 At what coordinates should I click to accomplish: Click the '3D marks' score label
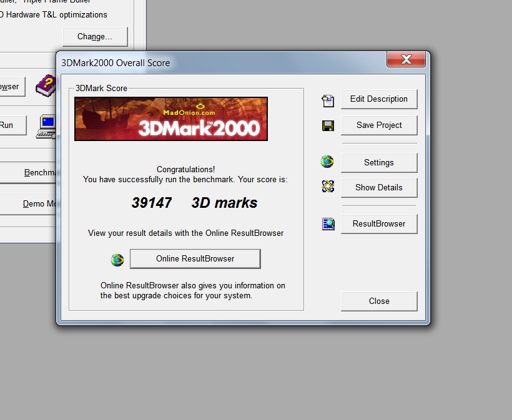click(225, 203)
